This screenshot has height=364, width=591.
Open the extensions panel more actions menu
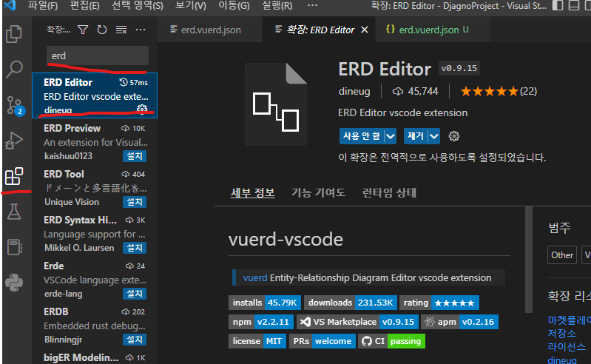point(141,30)
